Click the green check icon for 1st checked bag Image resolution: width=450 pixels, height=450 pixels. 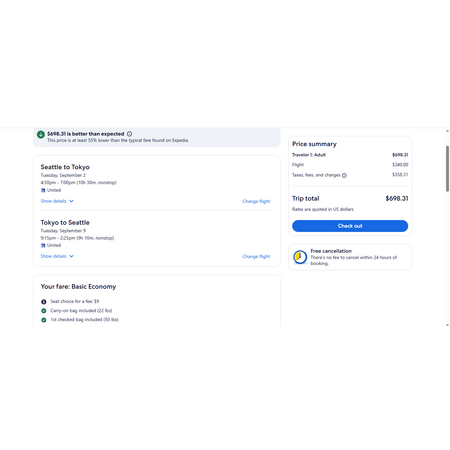pyautogui.click(x=44, y=320)
